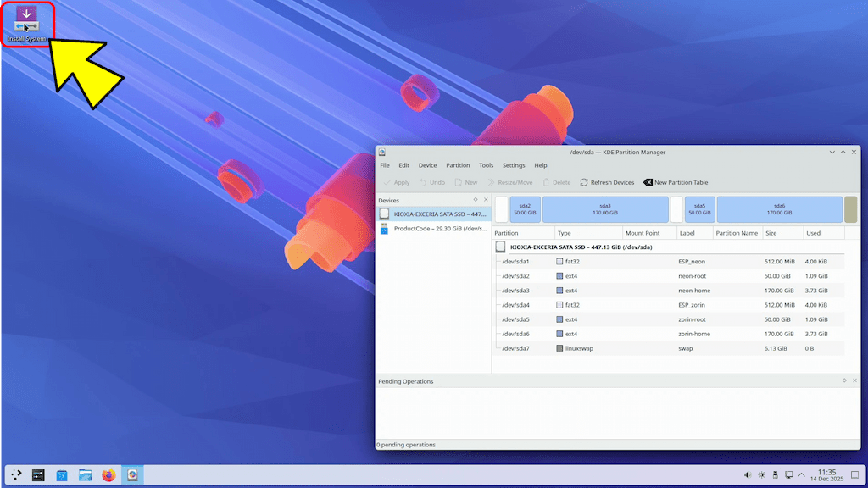Click New Partition Table in toolbar

tap(676, 182)
